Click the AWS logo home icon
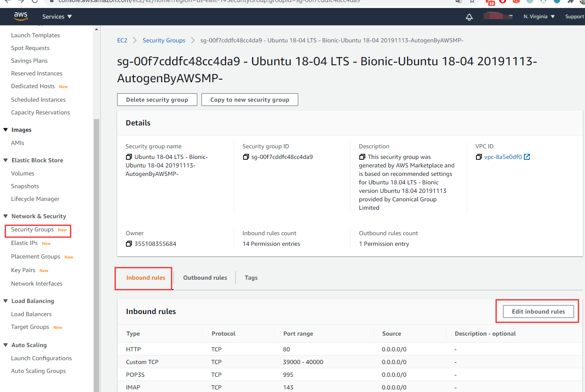The image size is (585, 392). click(x=20, y=16)
